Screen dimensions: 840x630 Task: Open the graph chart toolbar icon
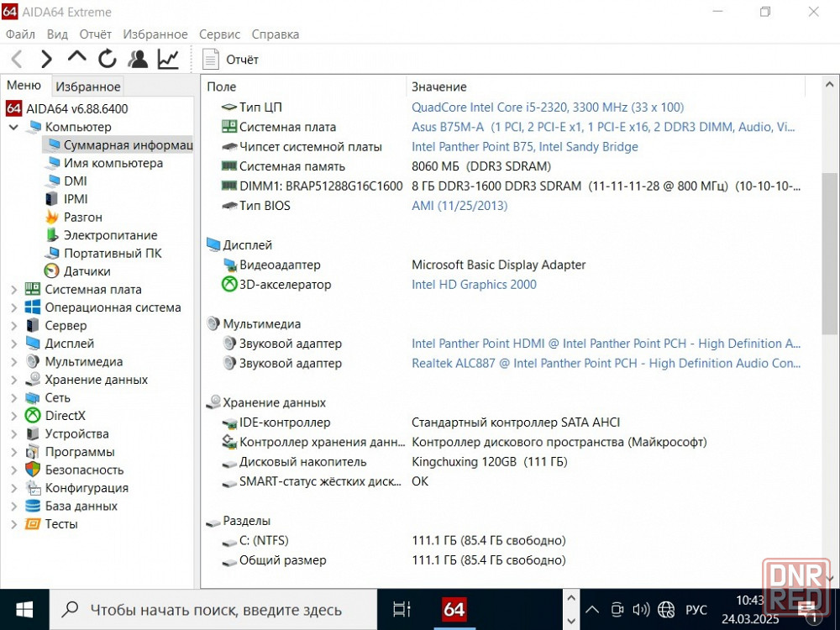point(168,59)
